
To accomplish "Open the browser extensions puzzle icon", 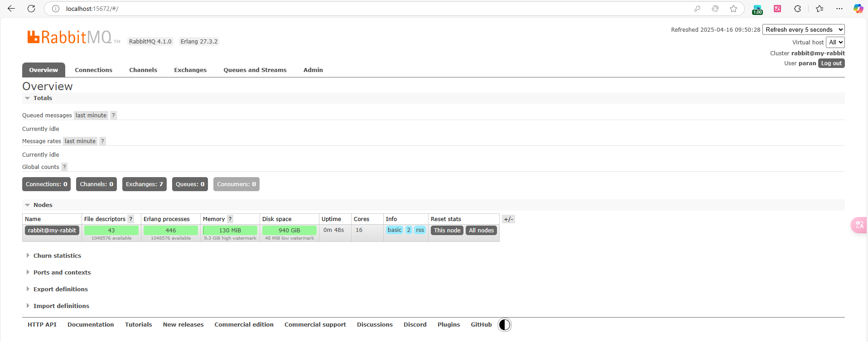I will 798,9.
